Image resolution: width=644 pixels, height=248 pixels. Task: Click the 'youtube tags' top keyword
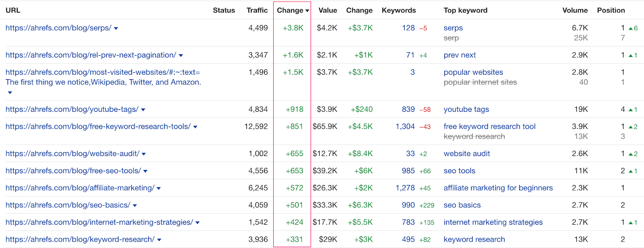coord(466,109)
